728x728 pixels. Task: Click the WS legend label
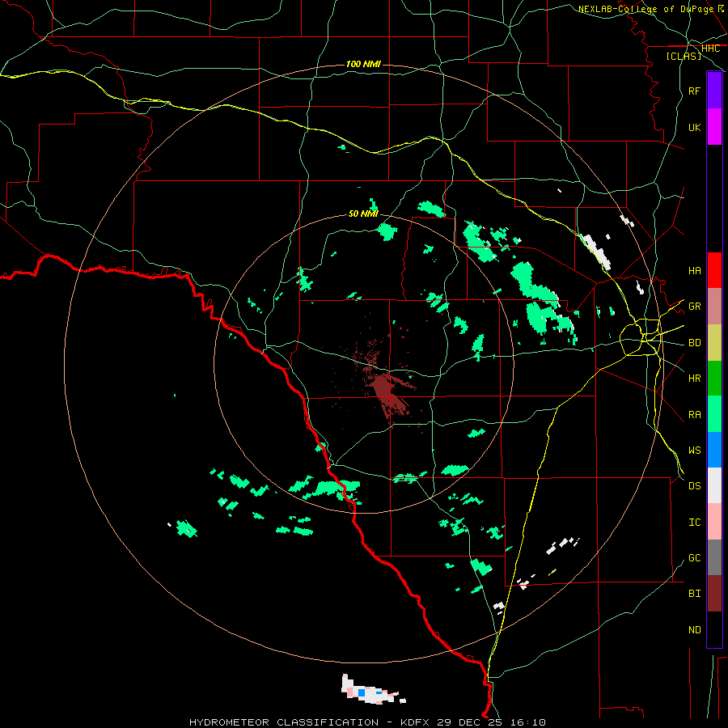(694, 450)
